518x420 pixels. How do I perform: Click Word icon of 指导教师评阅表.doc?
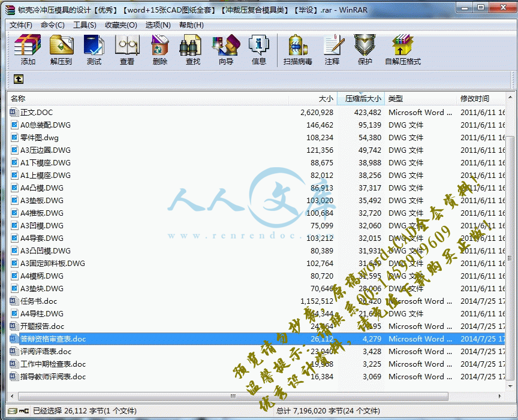14,376
